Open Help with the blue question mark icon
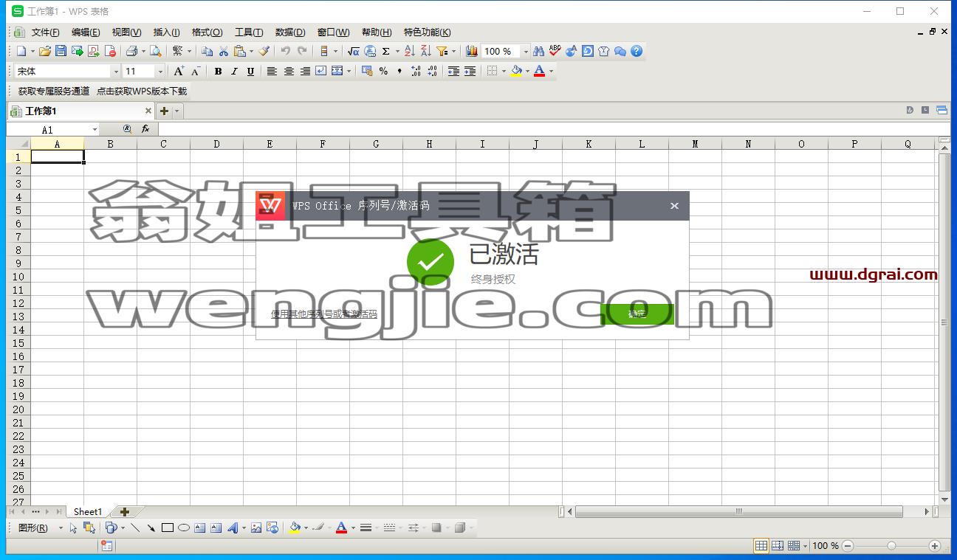The image size is (957, 560). tap(637, 52)
